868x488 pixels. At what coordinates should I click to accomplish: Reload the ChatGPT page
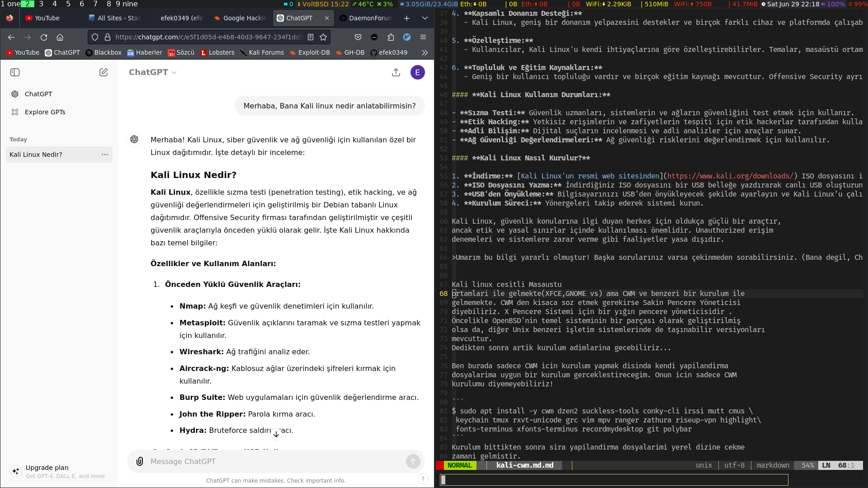point(44,37)
